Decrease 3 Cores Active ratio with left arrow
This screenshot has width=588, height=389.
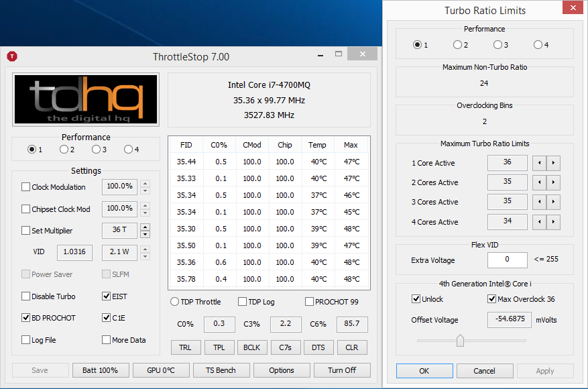click(x=539, y=202)
